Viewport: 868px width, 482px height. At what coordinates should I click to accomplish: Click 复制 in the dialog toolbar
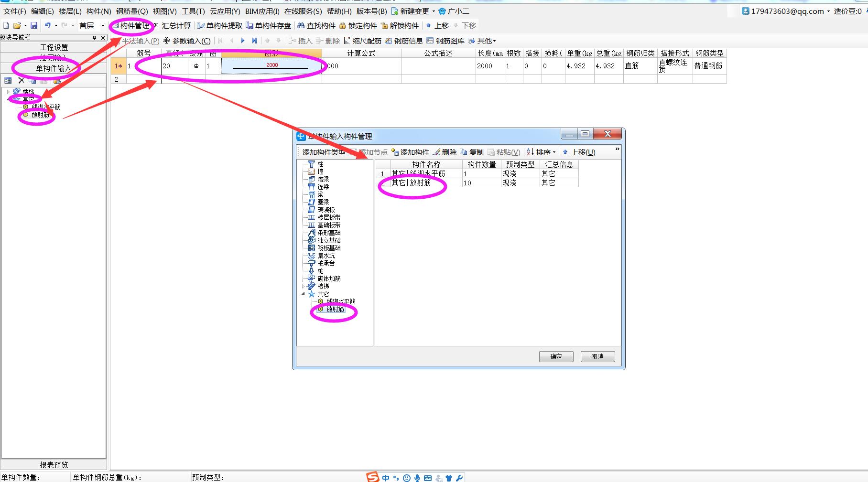[472, 152]
